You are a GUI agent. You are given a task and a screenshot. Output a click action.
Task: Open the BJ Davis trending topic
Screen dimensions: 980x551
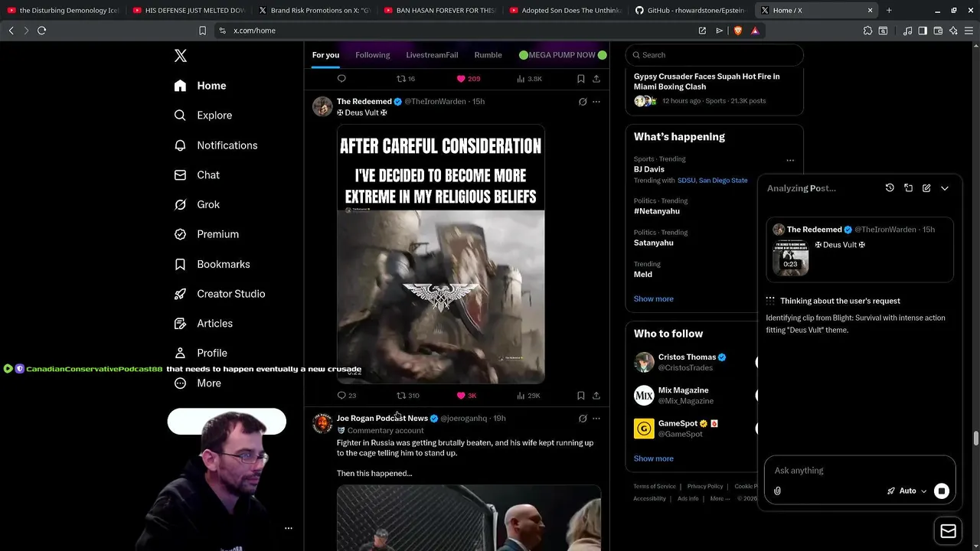(649, 169)
